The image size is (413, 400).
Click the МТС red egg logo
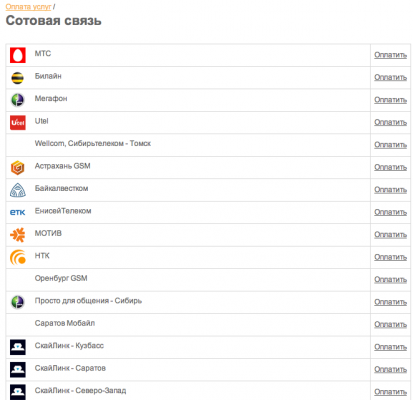click(18, 55)
